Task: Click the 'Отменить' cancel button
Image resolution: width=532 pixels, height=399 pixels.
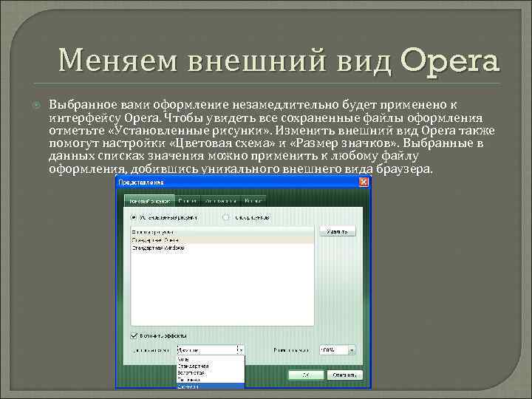Action: (345, 375)
